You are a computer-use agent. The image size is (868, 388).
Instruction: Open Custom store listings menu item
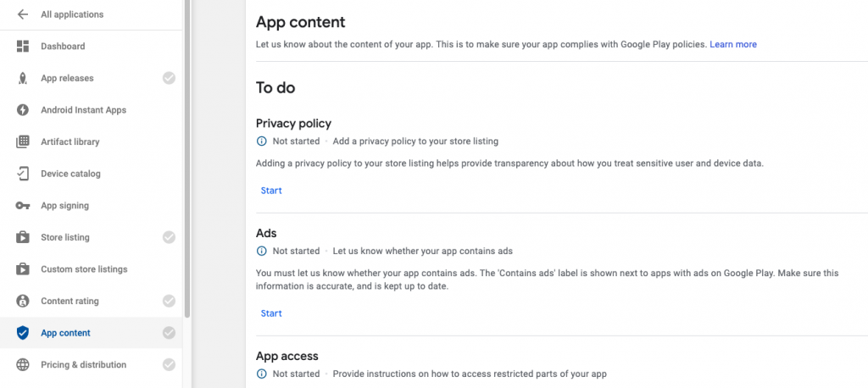click(x=84, y=269)
